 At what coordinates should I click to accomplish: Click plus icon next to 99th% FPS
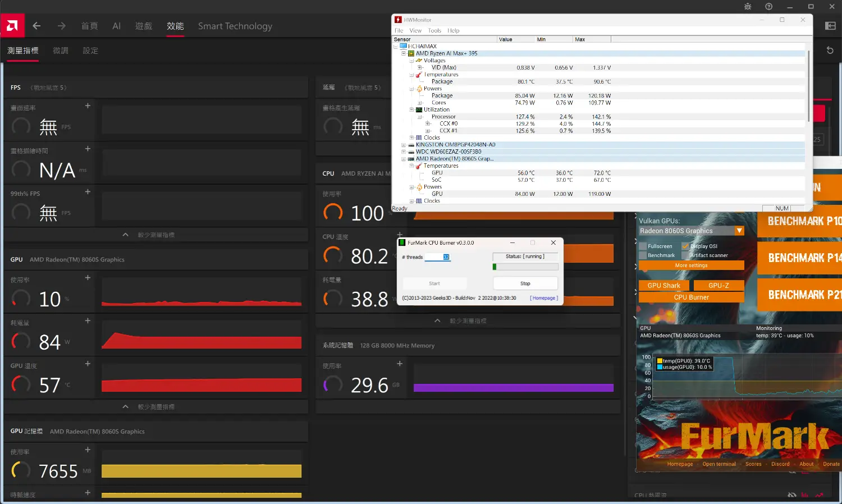point(88,192)
